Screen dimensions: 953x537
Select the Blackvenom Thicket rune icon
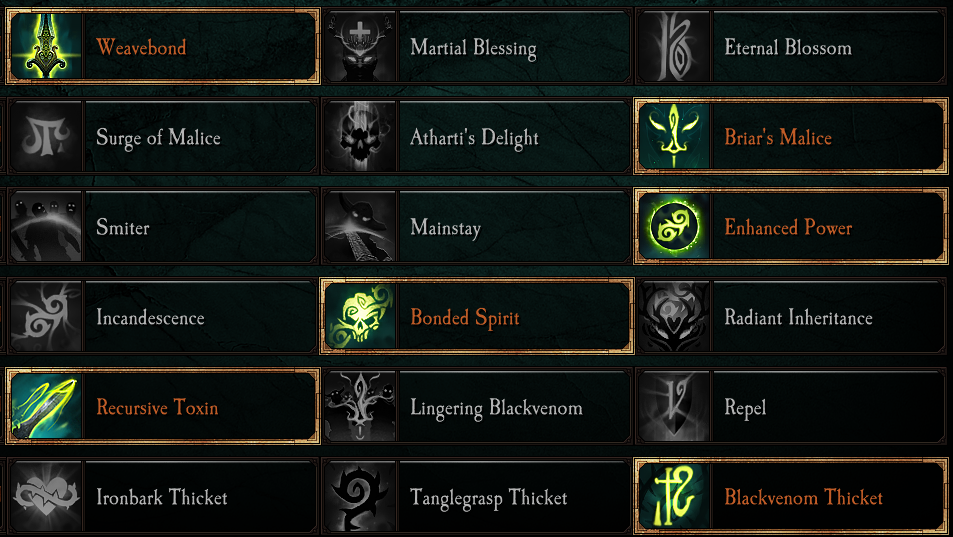[674, 497]
